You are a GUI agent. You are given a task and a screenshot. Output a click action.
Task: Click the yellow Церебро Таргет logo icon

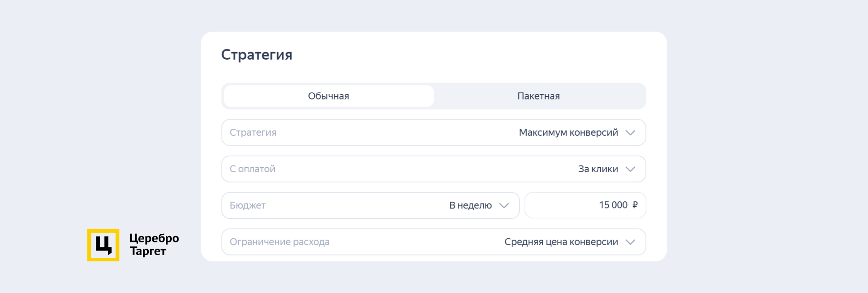point(103,245)
